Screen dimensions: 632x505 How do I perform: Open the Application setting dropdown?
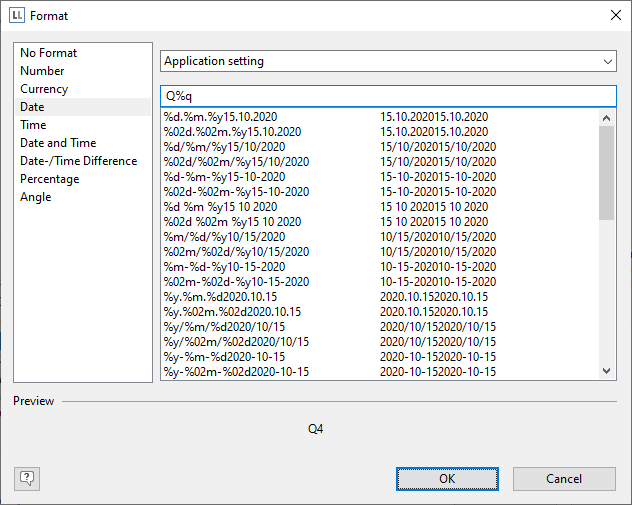pos(388,61)
